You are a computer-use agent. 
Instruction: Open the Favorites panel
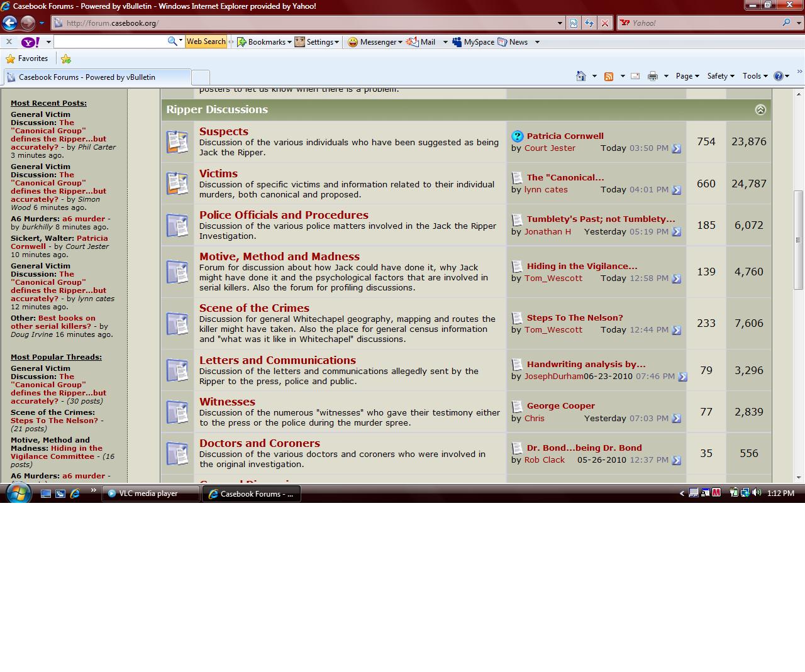point(27,58)
